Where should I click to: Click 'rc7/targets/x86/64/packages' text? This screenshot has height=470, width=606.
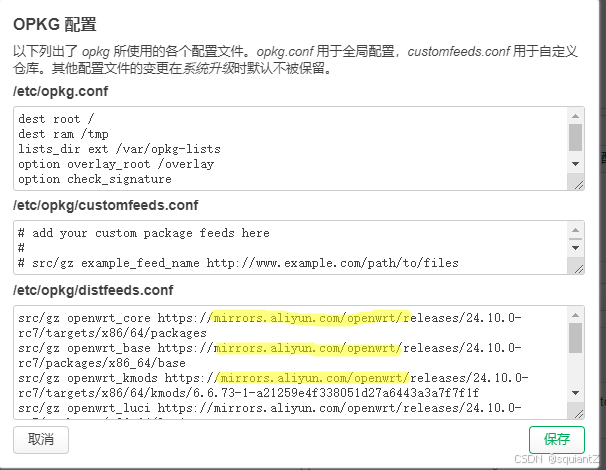[112, 333]
